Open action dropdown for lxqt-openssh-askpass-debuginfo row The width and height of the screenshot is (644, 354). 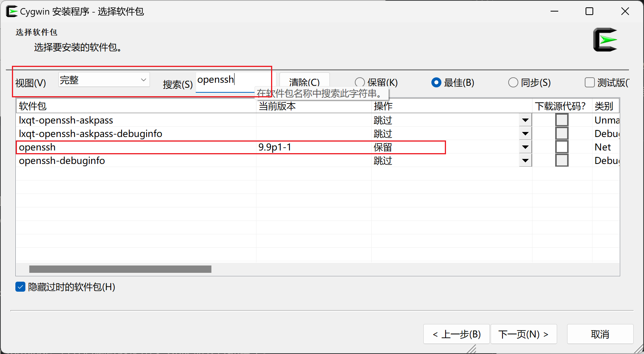[x=525, y=134]
